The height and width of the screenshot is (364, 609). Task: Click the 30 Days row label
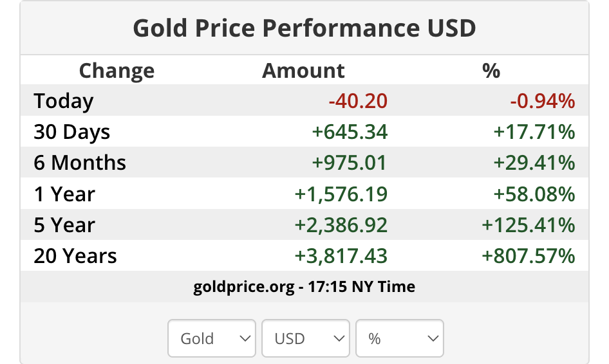tap(72, 132)
